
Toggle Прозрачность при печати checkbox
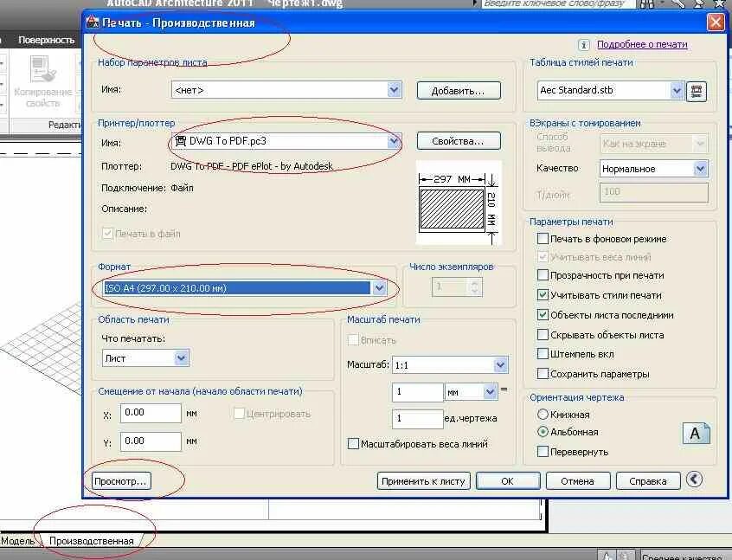(543, 275)
